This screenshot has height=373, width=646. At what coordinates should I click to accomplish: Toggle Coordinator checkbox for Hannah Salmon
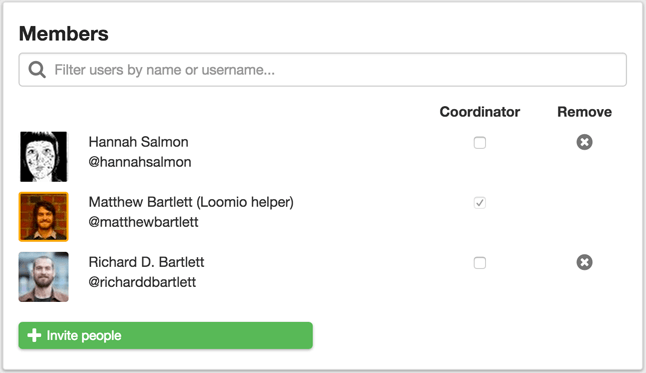480,143
